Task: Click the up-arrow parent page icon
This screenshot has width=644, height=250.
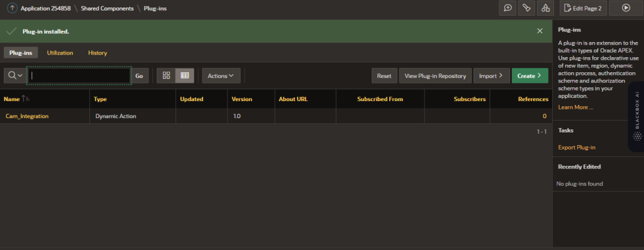Action: (x=13, y=8)
